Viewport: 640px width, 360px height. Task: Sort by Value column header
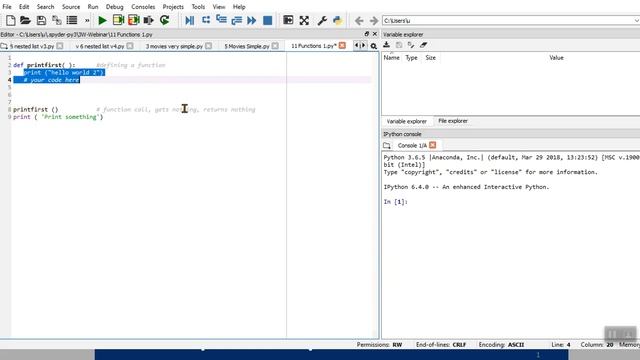556,58
